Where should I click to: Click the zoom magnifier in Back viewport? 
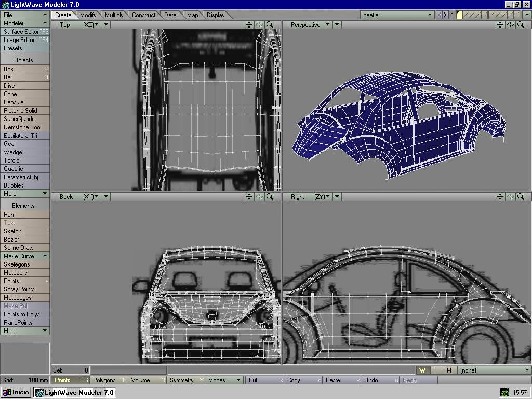270,197
